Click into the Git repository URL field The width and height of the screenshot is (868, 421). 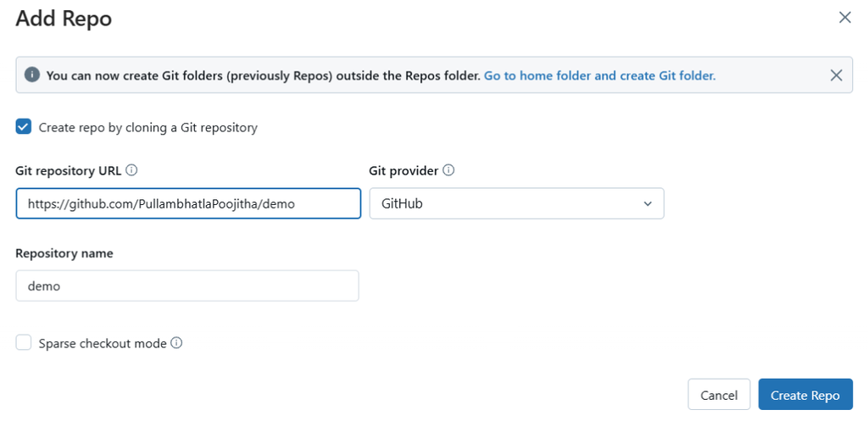(x=188, y=203)
